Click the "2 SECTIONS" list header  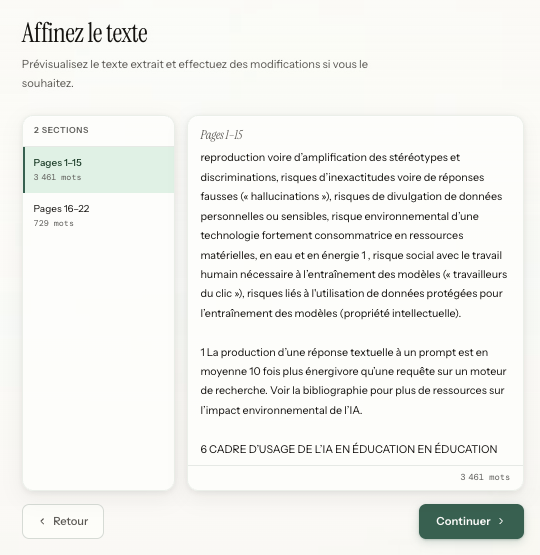coord(61,130)
